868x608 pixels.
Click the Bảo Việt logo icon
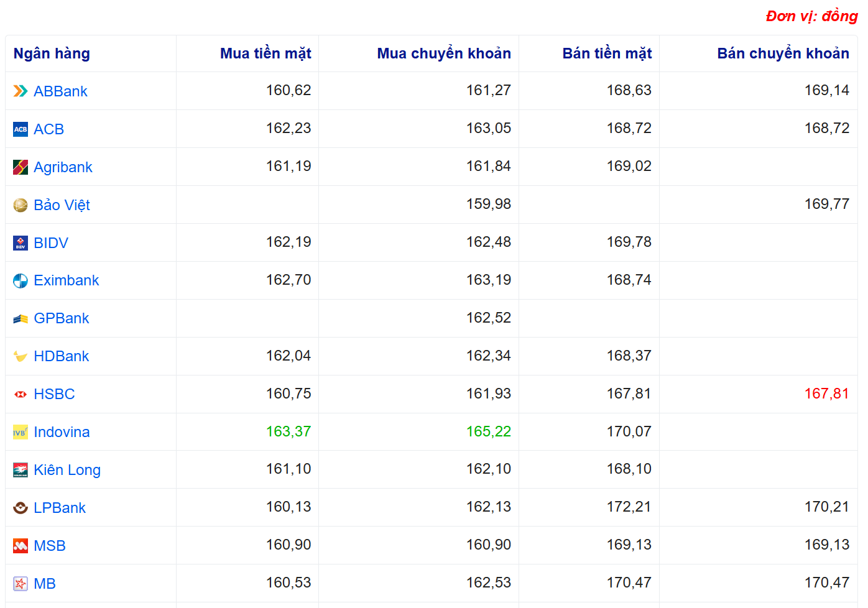pyautogui.click(x=21, y=205)
